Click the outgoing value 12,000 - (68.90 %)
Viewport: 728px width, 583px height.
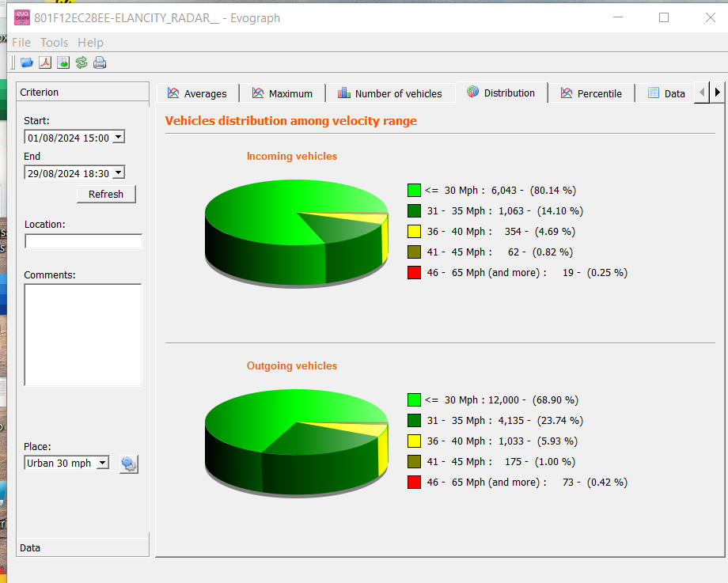point(533,399)
